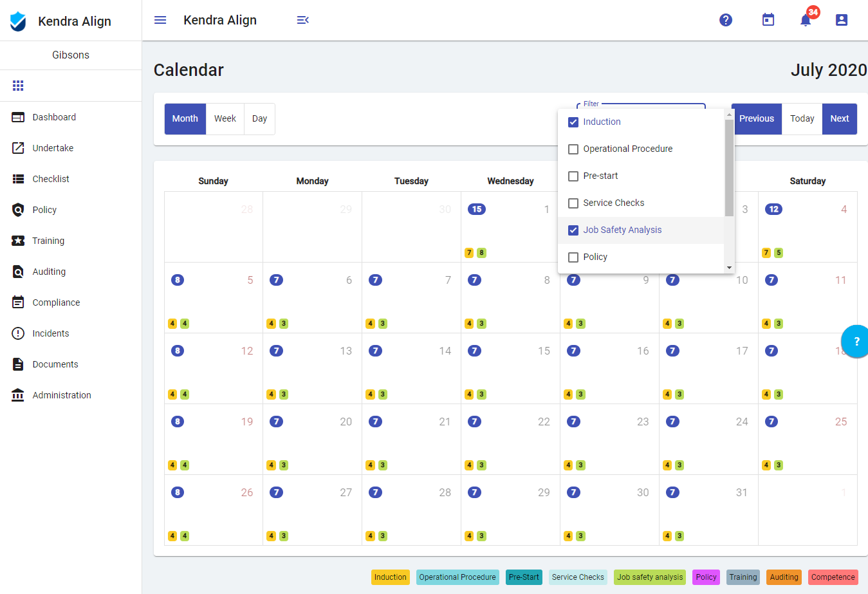Click the Compliance sidebar icon
This screenshot has width=868, height=594.
coord(18,302)
